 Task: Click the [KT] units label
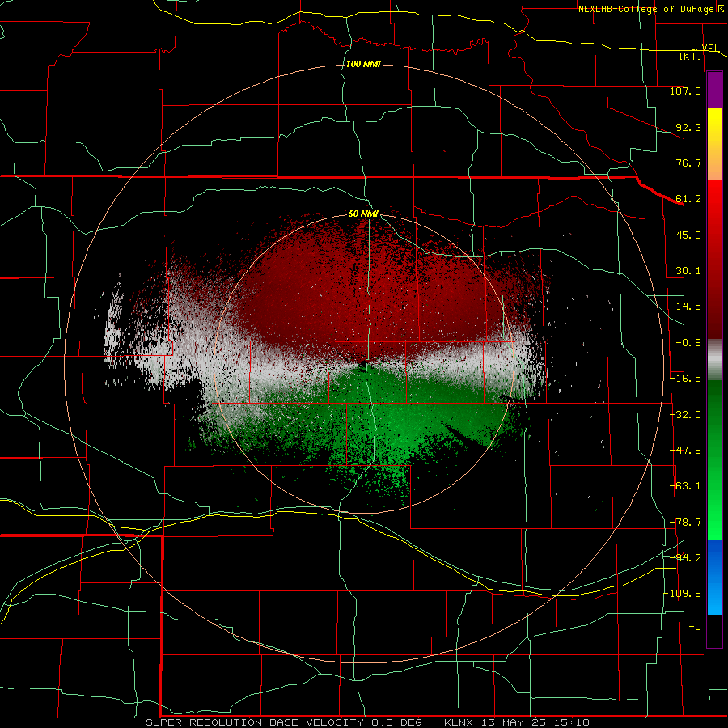point(691,56)
